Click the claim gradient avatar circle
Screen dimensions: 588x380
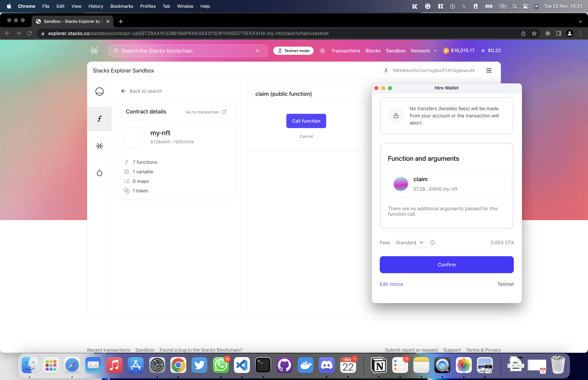[x=401, y=184]
